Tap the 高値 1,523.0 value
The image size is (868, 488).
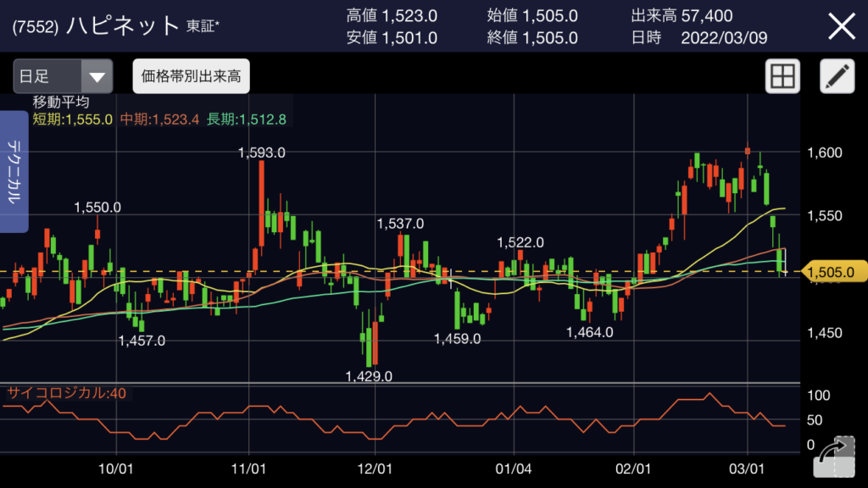pos(392,15)
